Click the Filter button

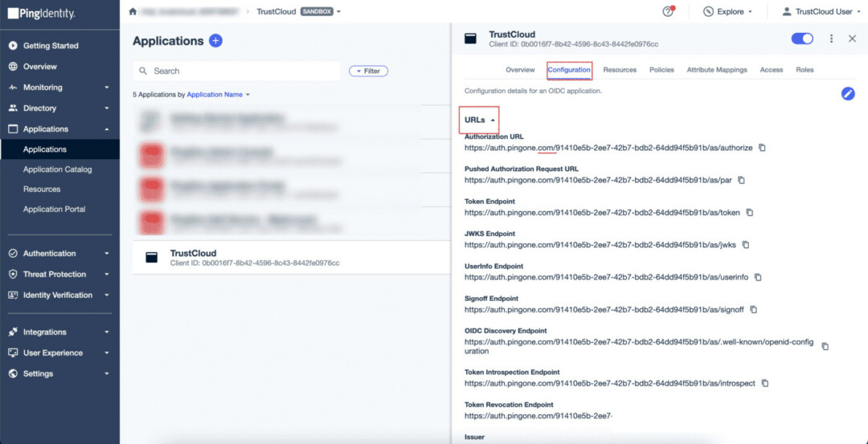(x=368, y=71)
